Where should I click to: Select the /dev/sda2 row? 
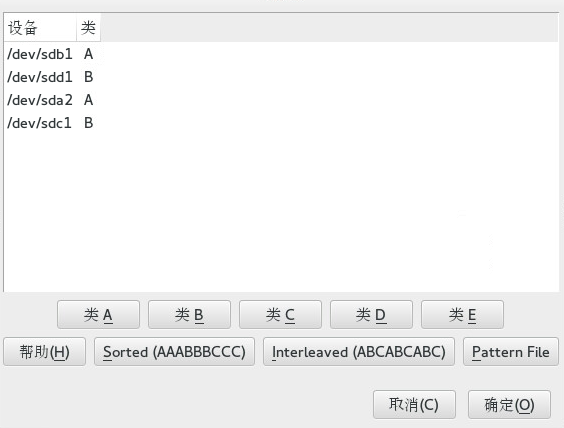[281, 100]
